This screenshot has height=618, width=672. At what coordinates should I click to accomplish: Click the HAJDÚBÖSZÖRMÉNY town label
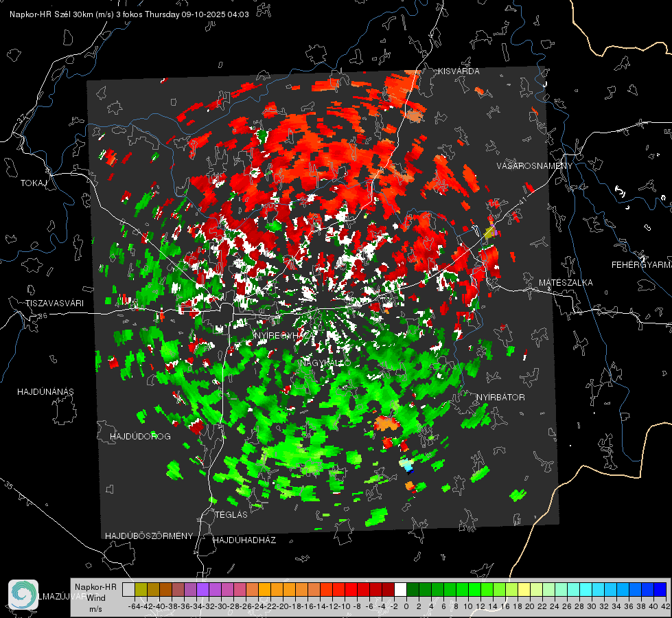tap(149, 536)
